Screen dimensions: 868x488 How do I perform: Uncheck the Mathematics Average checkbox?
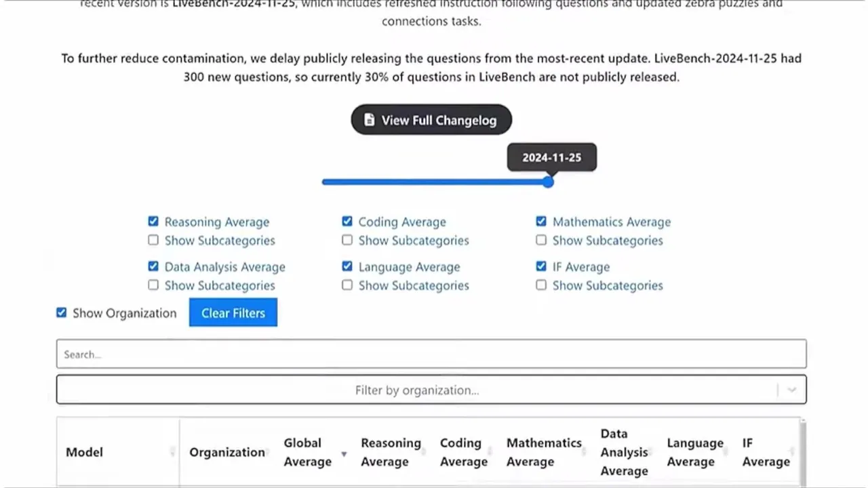coord(541,222)
